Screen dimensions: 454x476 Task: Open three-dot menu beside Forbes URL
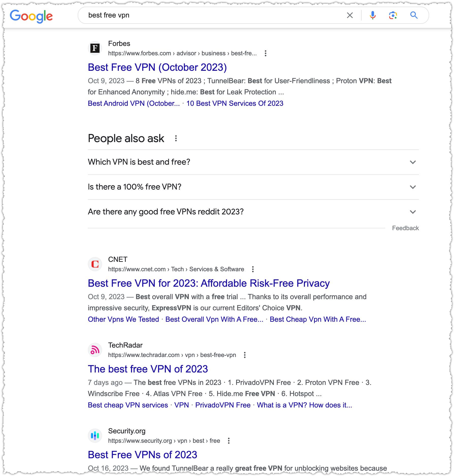[265, 53]
